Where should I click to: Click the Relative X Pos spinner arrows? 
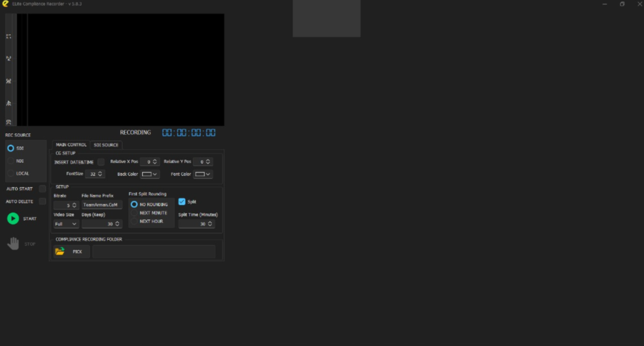(x=155, y=162)
